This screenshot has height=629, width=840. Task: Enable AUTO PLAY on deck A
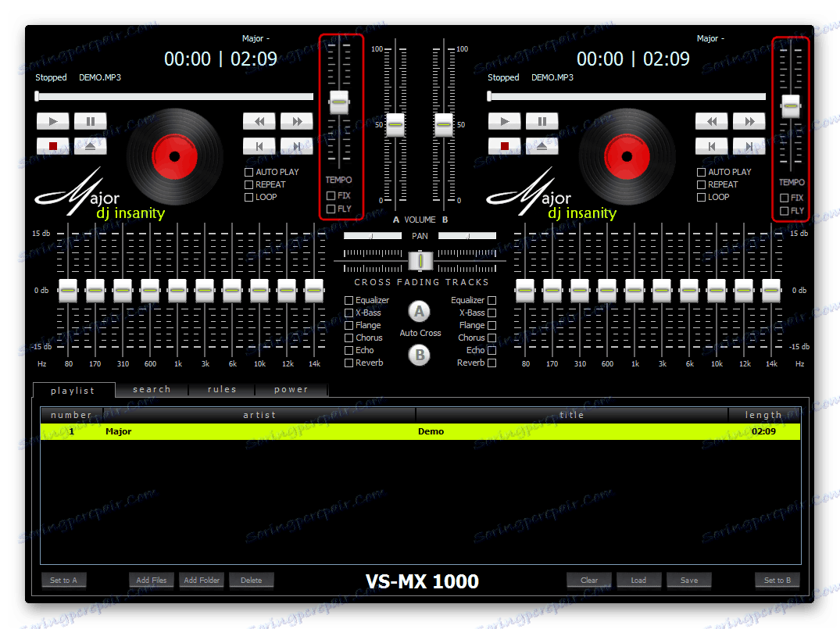point(248,172)
